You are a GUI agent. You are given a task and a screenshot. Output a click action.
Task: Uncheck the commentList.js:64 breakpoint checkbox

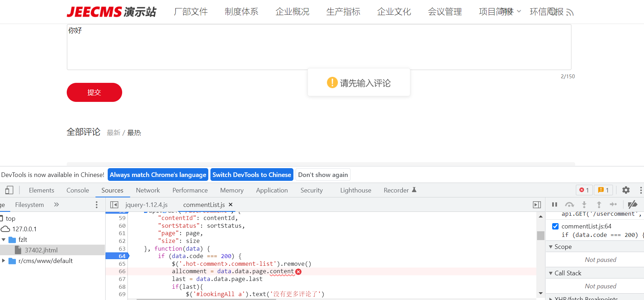pos(555,226)
